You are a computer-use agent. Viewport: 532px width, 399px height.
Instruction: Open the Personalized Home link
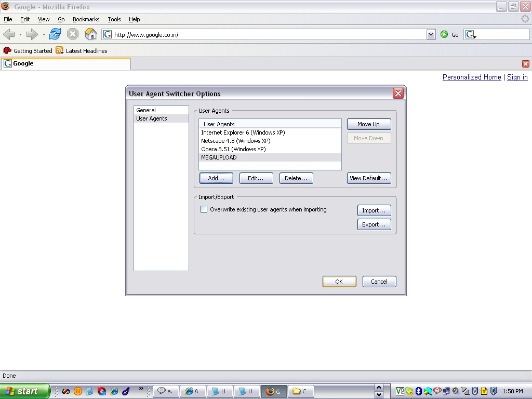point(472,77)
